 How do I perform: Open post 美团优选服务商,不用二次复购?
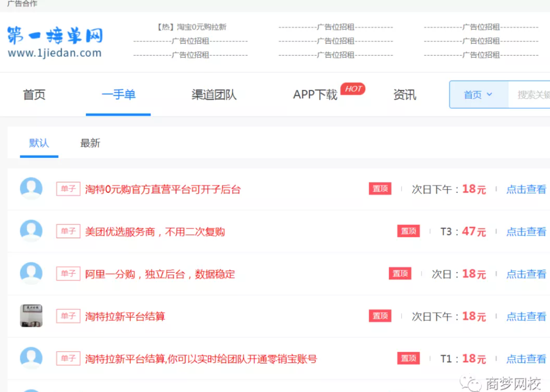(x=155, y=232)
